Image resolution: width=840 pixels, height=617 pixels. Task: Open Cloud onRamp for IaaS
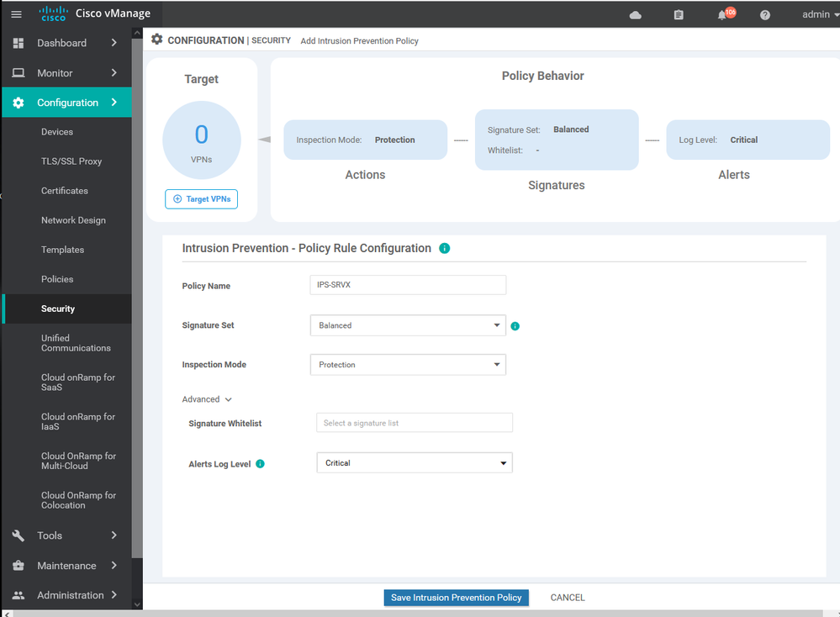coord(78,421)
